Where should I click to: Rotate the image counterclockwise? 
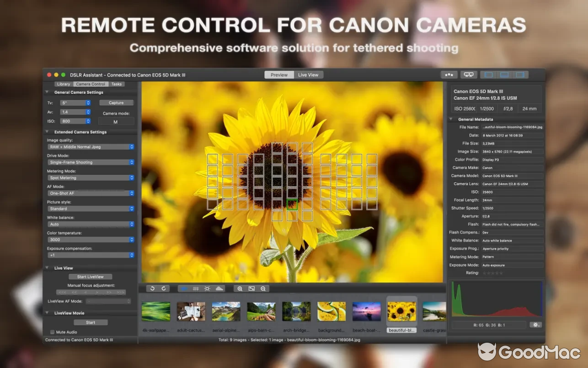[152, 288]
